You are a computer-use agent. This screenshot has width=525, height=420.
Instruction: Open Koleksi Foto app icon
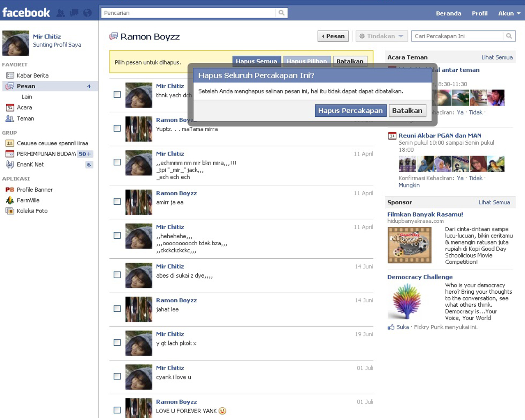[10, 211]
